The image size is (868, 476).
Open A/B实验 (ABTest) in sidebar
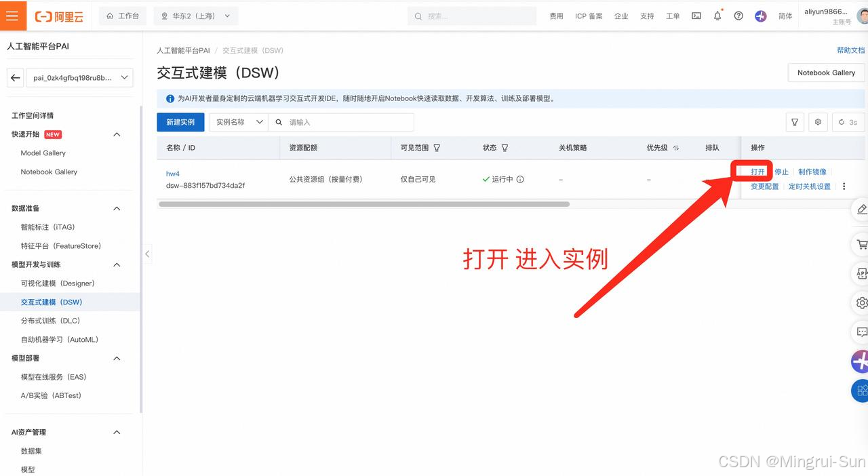tap(51, 396)
